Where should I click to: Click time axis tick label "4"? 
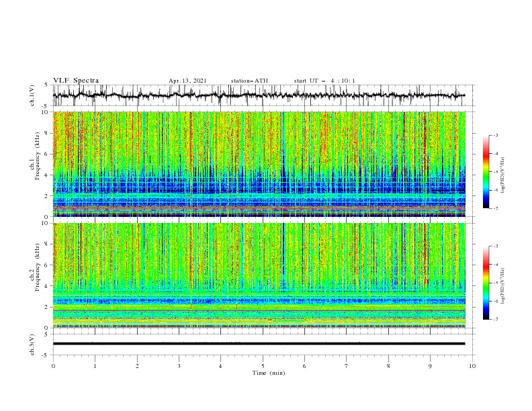click(x=220, y=366)
